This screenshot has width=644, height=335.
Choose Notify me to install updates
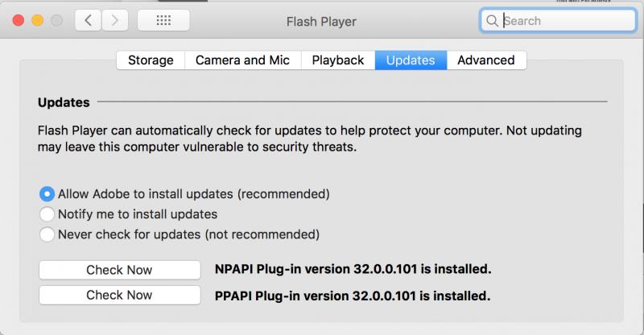click(x=47, y=214)
